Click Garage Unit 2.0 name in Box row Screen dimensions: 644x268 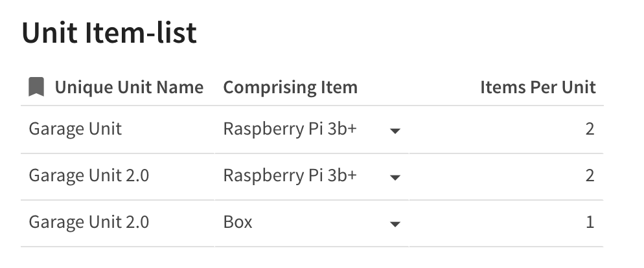coord(89,222)
